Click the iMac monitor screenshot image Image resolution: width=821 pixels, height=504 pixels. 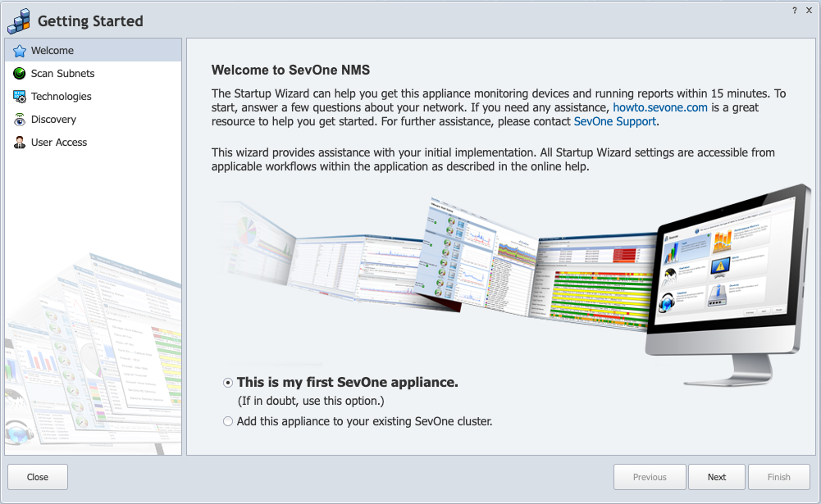pos(729,285)
